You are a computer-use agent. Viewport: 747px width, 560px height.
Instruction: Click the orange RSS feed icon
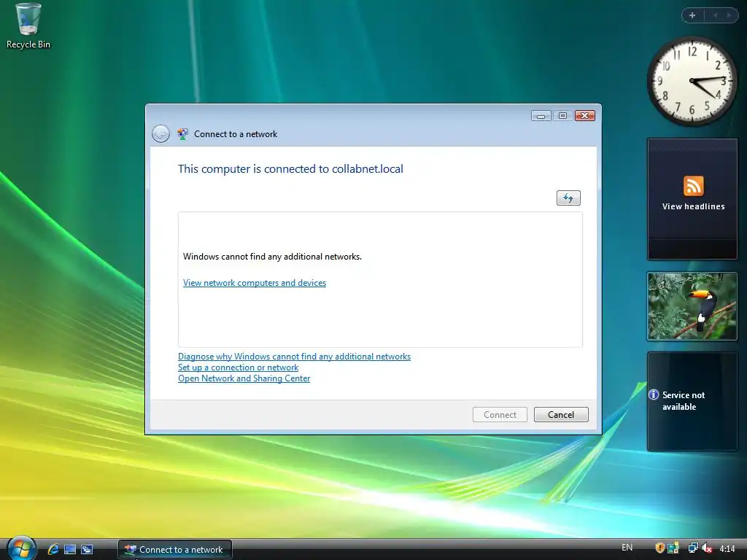coord(693,186)
